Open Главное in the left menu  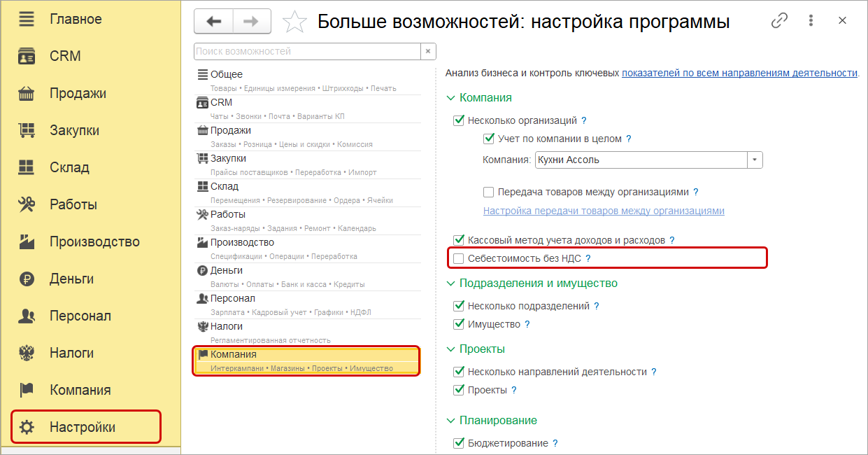point(76,19)
